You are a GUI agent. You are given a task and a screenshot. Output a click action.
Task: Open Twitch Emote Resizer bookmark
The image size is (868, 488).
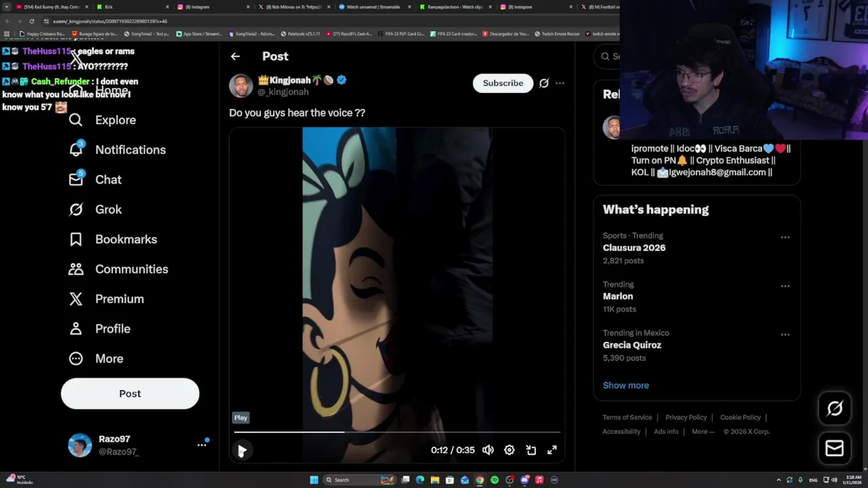click(x=557, y=34)
